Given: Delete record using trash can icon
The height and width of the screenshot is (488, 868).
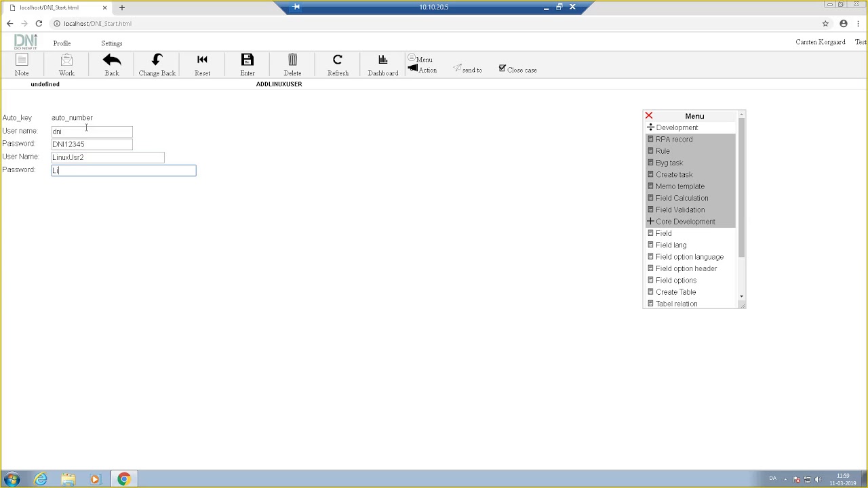Looking at the screenshot, I should (292, 65).
